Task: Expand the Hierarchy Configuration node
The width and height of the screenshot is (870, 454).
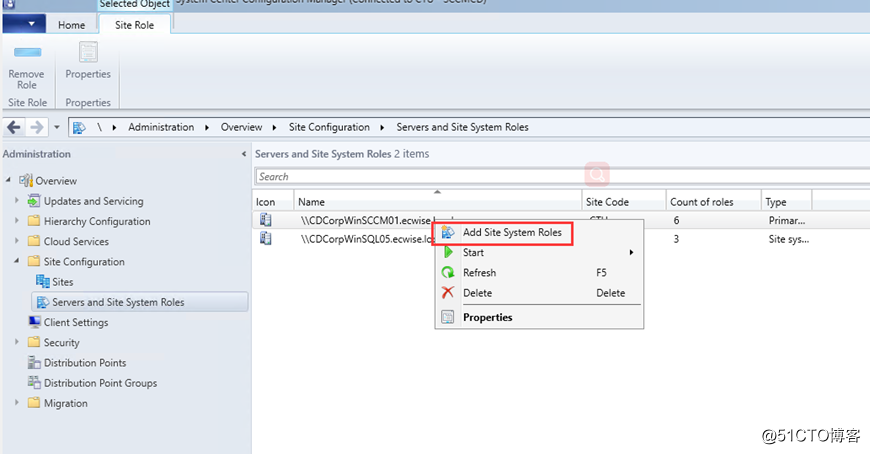Action: pyautogui.click(x=17, y=220)
